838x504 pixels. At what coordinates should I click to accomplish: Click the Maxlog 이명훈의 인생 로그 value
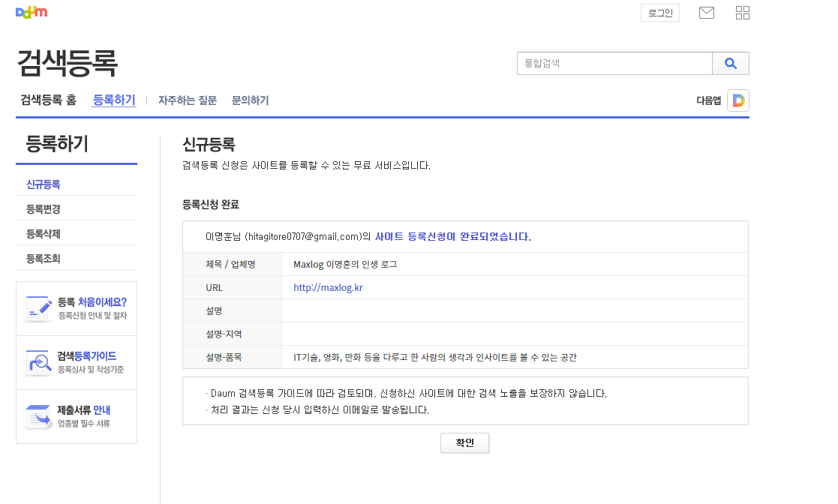tap(345, 265)
